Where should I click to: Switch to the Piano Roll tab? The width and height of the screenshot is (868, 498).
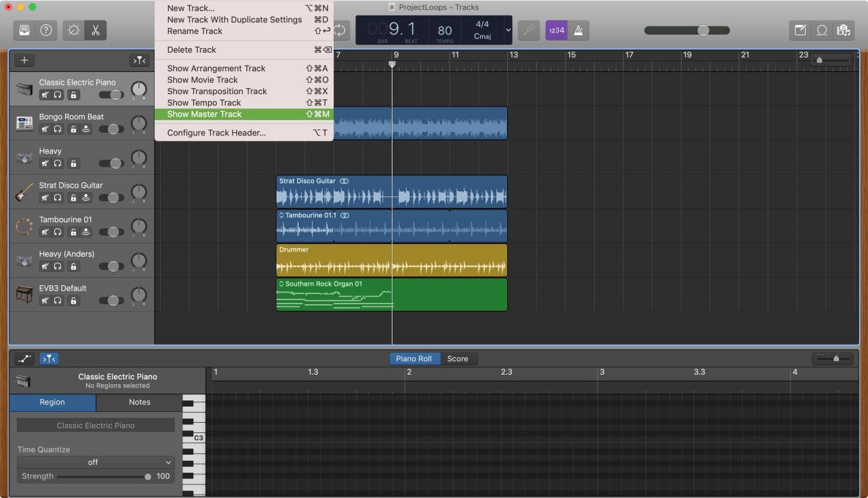pos(414,358)
